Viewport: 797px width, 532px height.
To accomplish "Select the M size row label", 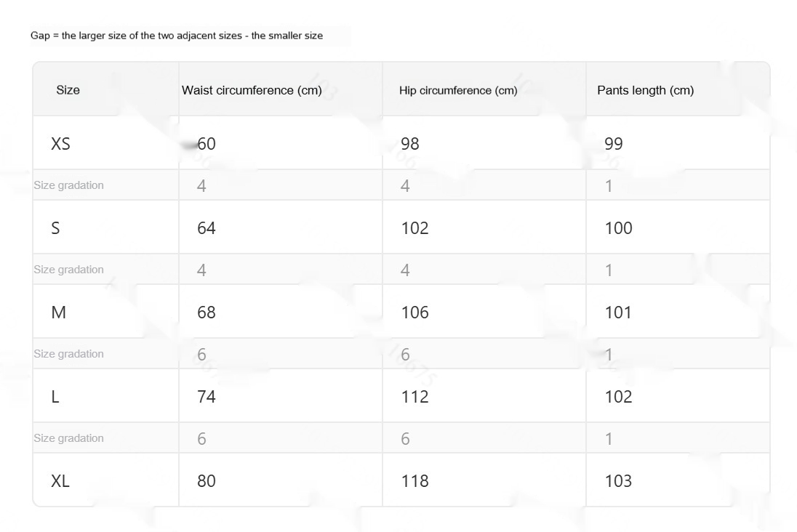I will [x=59, y=313].
